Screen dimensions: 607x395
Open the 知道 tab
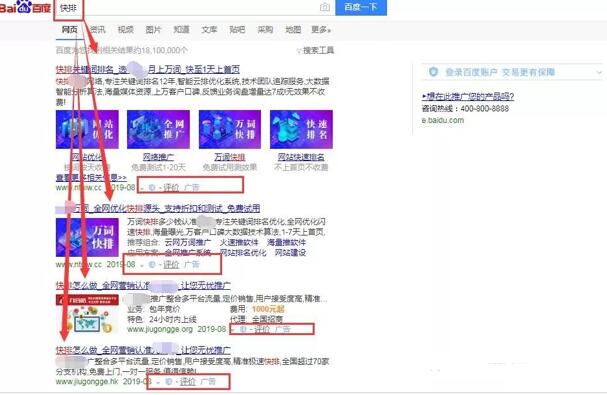point(181,29)
